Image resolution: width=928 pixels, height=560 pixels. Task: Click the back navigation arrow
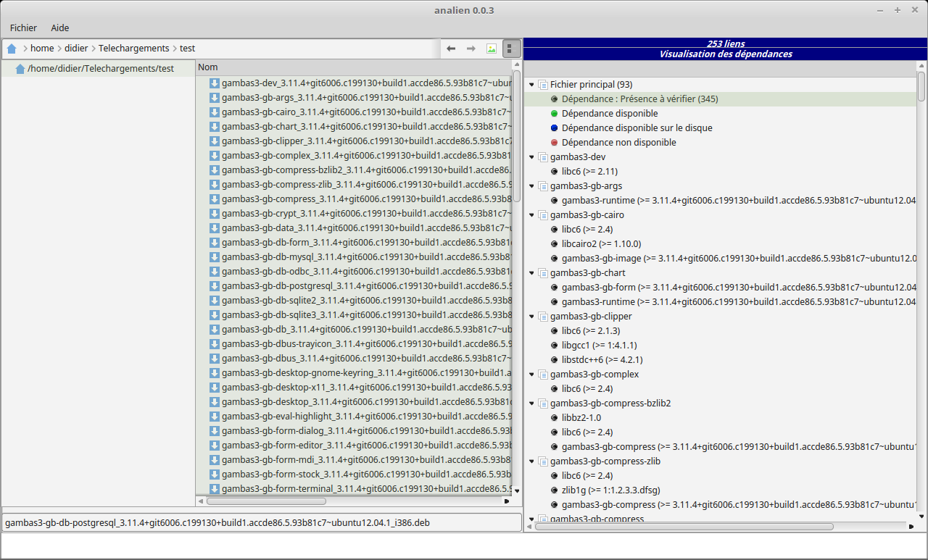451,48
